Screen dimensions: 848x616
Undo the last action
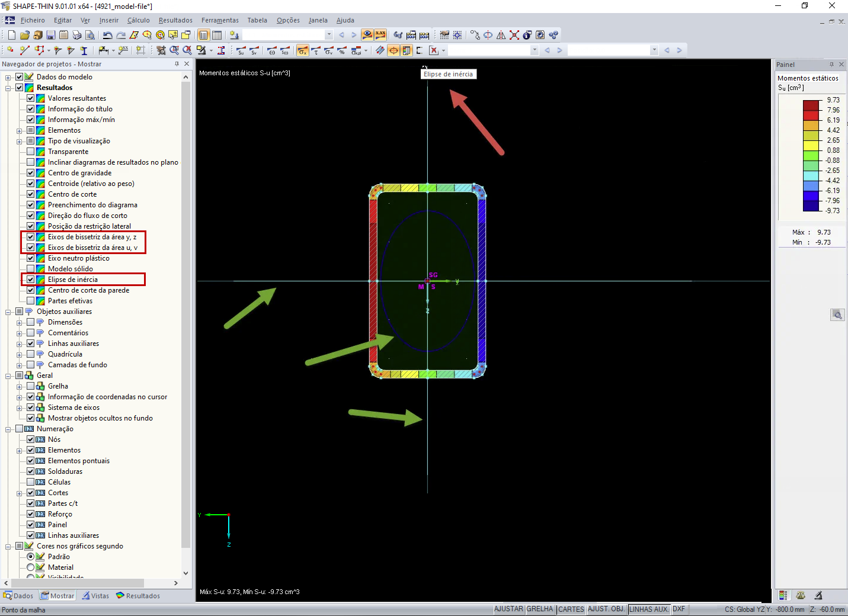107,35
